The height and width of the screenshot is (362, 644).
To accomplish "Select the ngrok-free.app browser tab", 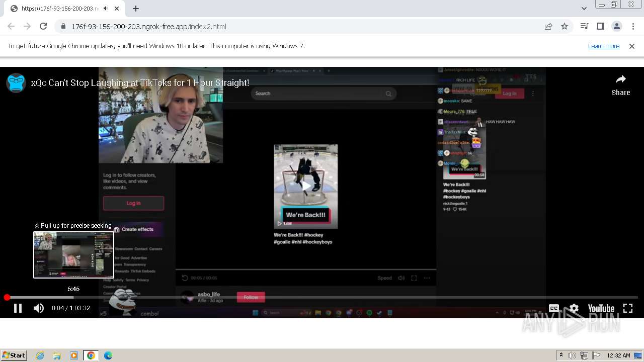I will coord(65,9).
